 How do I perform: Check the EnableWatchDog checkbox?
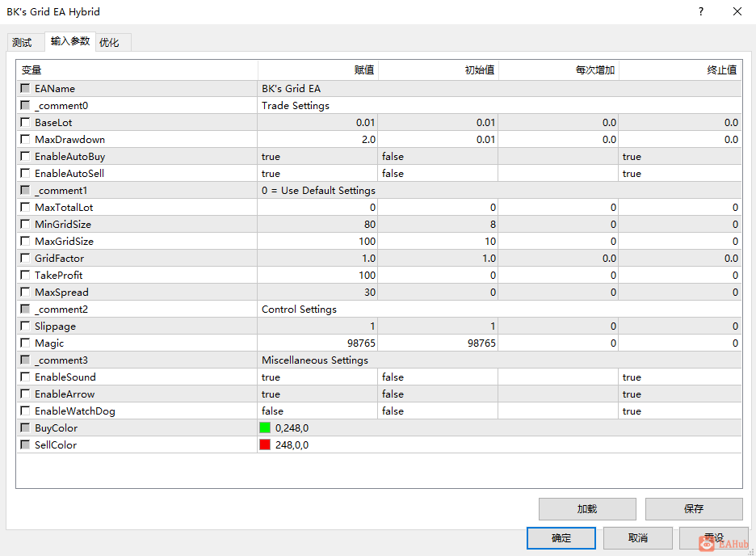coord(25,411)
